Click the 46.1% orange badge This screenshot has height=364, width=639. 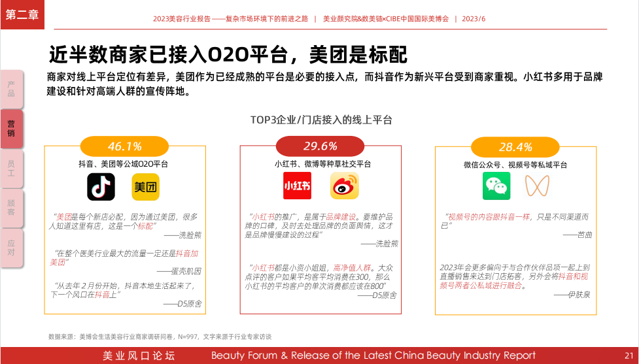click(x=124, y=146)
